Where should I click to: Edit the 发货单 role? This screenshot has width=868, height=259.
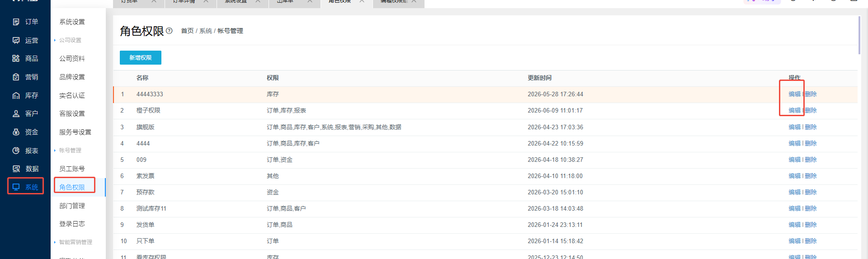coord(794,225)
